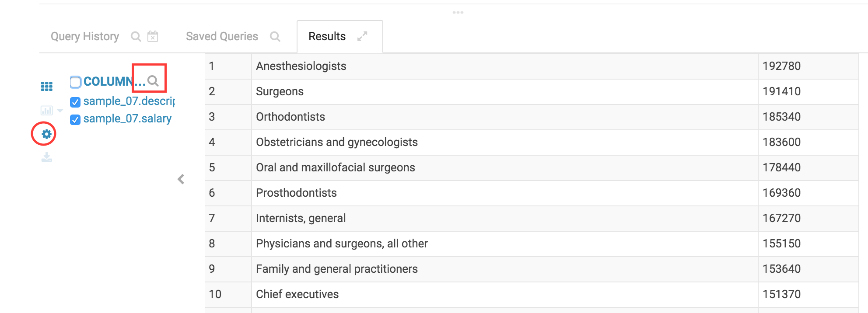Click the clear history calendar icon
Image resolution: width=868 pixels, height=313 pixels.
pyautogui.click(x=153, y=36)
